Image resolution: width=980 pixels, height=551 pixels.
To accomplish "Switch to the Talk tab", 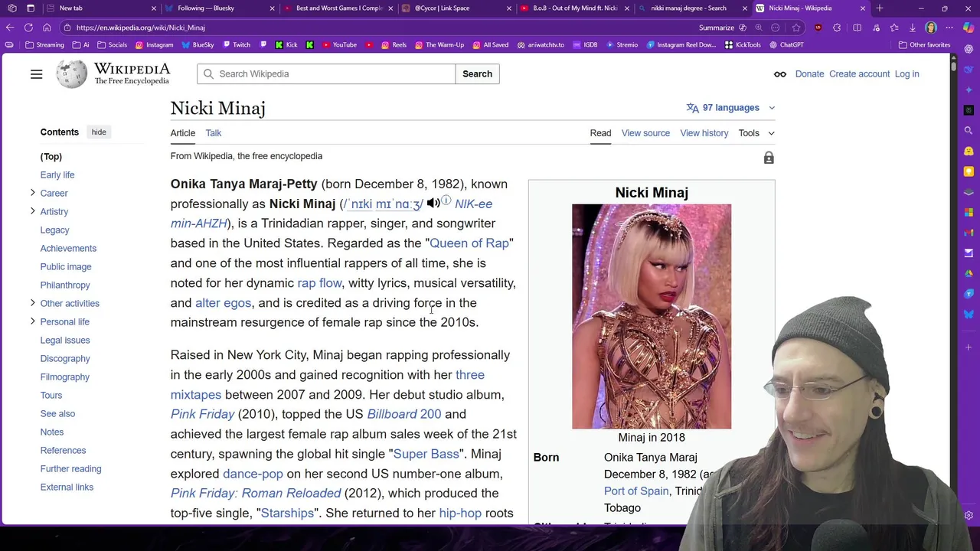I will click(x=213, y=133).
